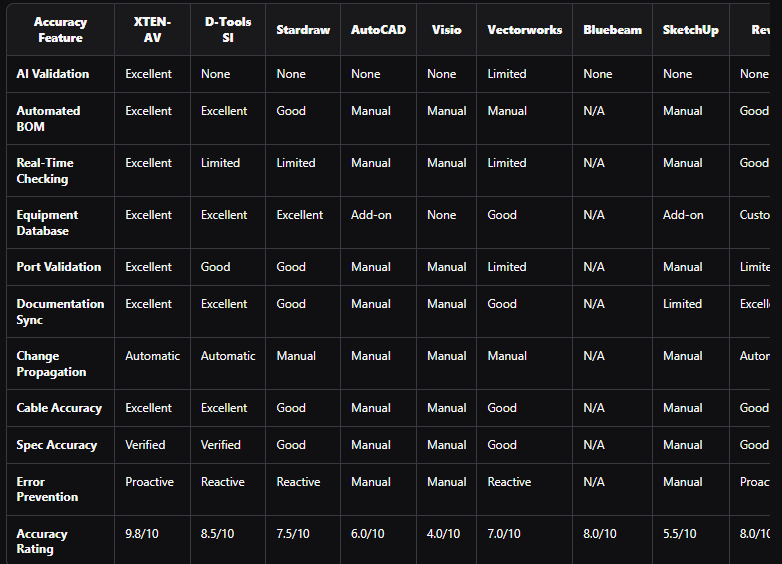
Task: Click the 9.8/10 accuracy rating cell
Action: (143, 534)
